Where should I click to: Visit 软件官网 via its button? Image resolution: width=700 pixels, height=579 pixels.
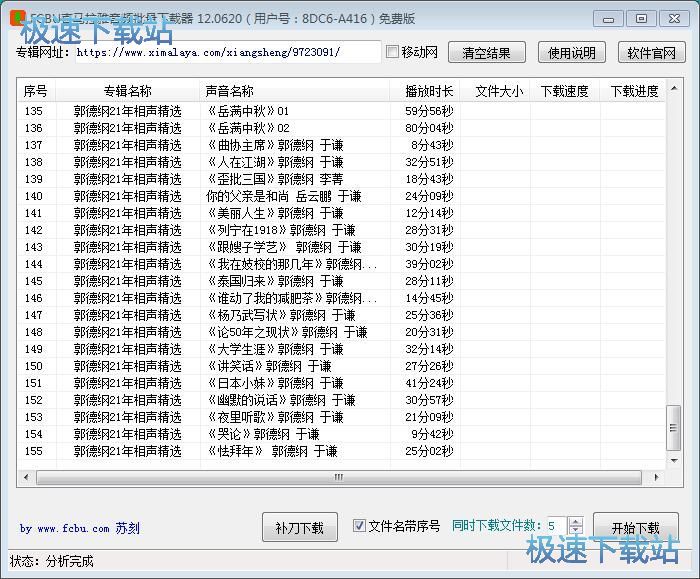(651, 53)
